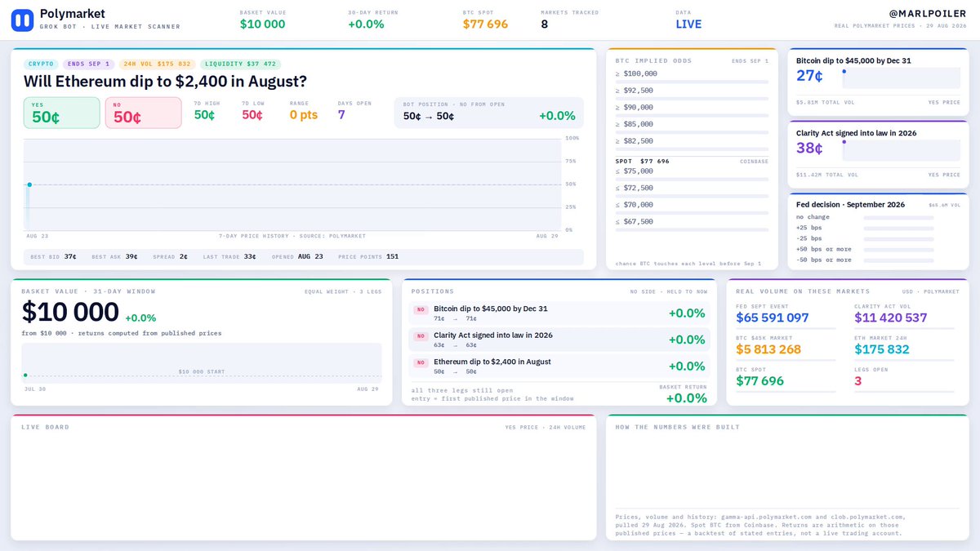Select the Clarity Act signed into law position title
This screenshot has width=980, height=551.
click(493, 335)
